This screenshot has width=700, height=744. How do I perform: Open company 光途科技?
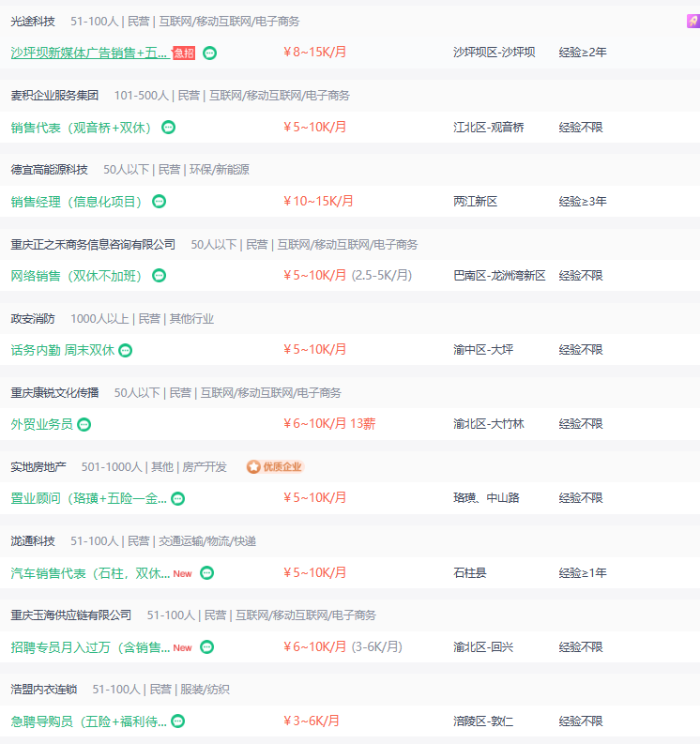pos(33,22)
